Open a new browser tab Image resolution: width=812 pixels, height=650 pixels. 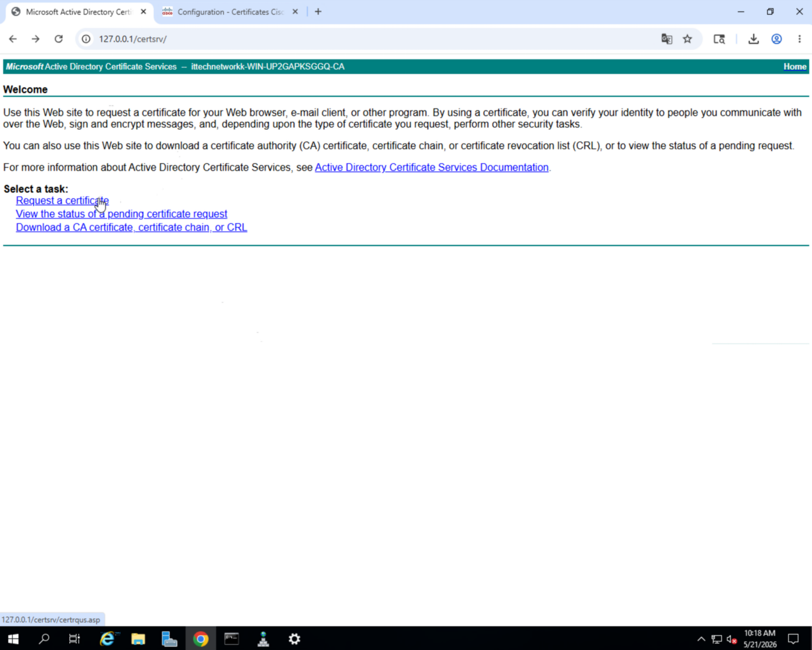pyautogui.click(x=318, y=12)
